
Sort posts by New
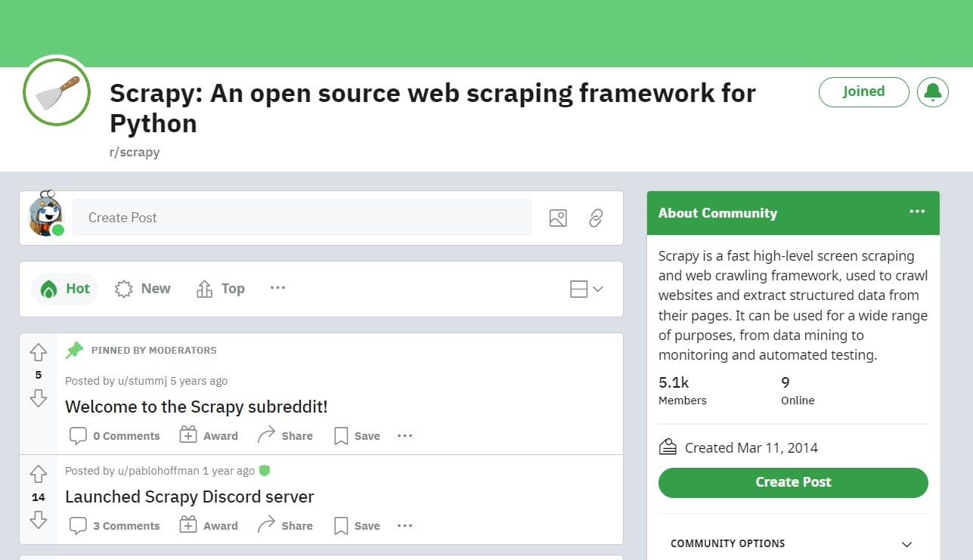click(x=143, y=289)
